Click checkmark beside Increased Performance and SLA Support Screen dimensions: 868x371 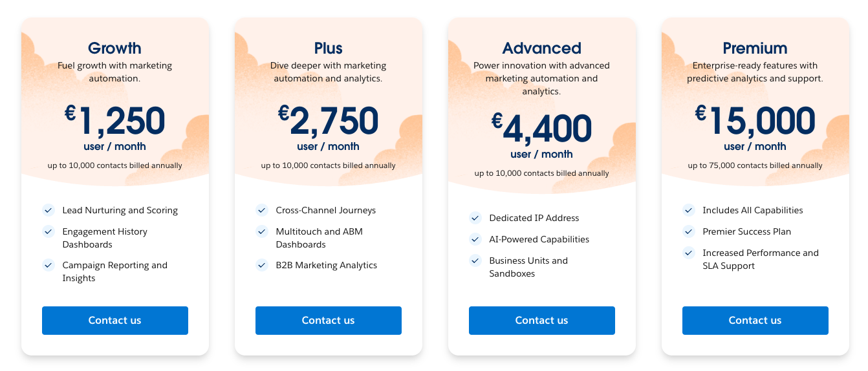(x=689, y=253)
